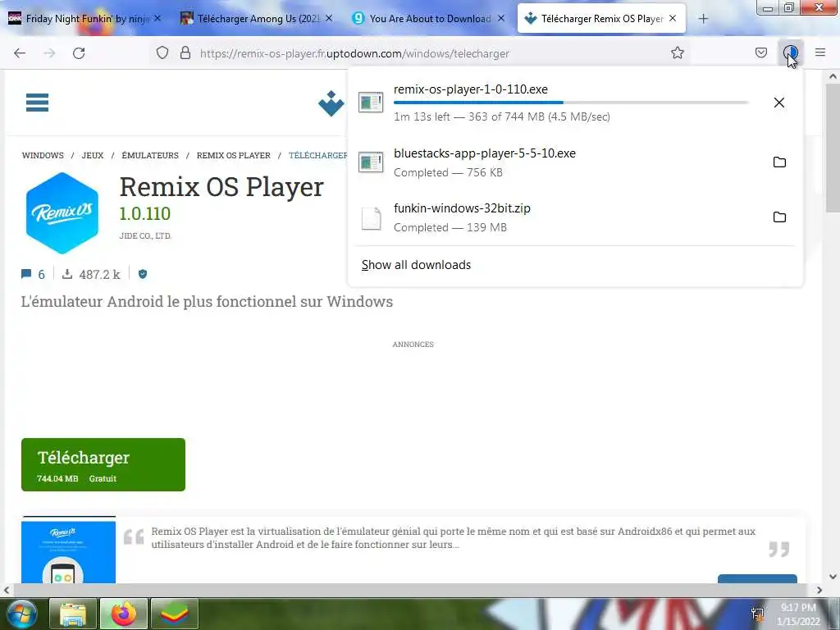Image resolution: width=840 pixels, height=630 pixels.
Task: Open the WINDOWS breadcrumb link
Action: pyautogui.click(x=43, y=155)
